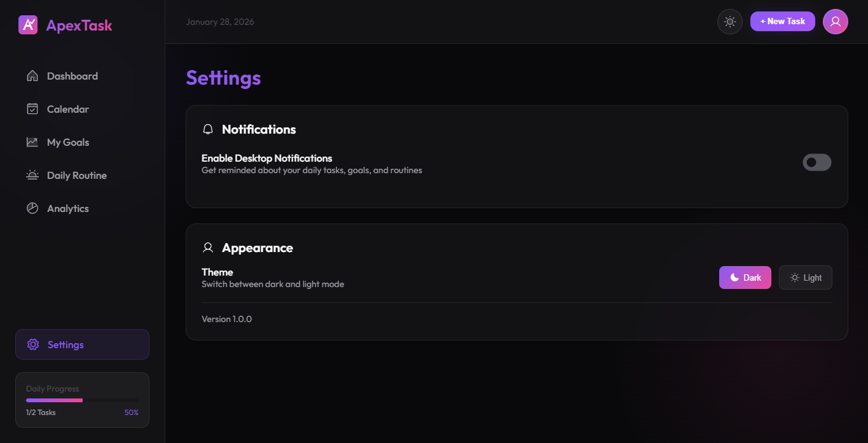This screenshot has height=443, width=868.
Task: Click the Settings gear icon in sidebar
Action: coord(32,344)
